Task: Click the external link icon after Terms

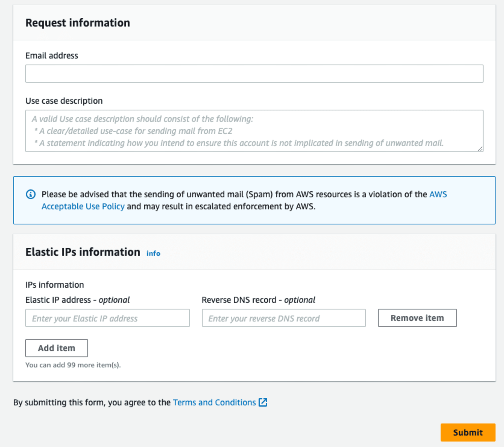Action: pos(263,402)
